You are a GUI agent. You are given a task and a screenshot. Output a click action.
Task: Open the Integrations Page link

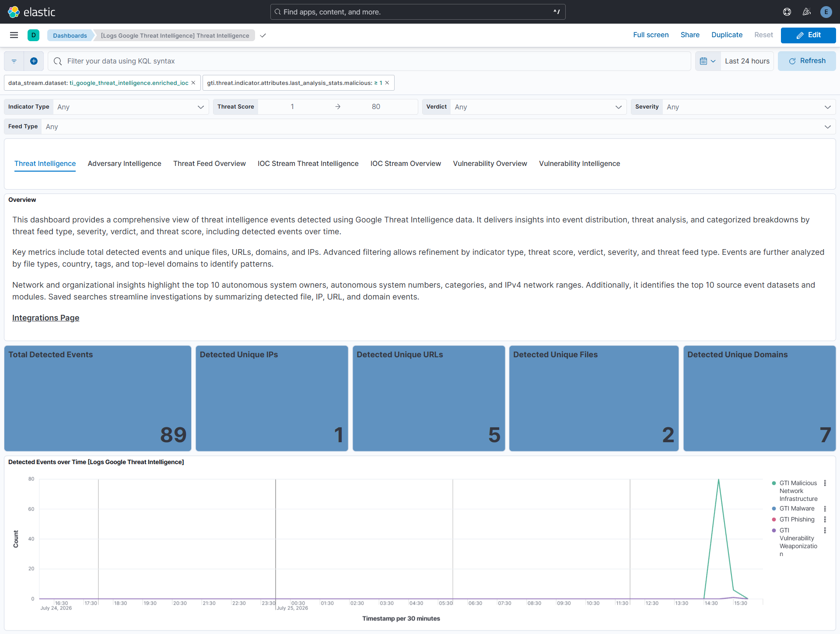click(x=45, y=318)
